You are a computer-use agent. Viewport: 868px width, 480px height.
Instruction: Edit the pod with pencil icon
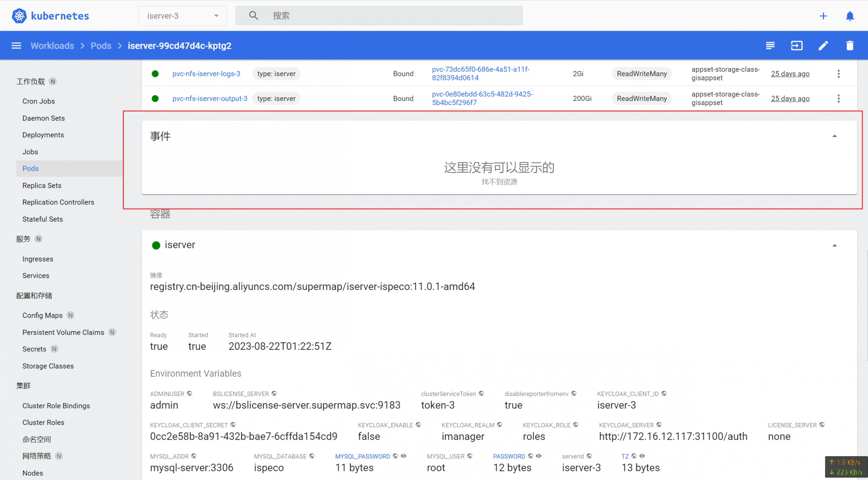click(823, 46)
